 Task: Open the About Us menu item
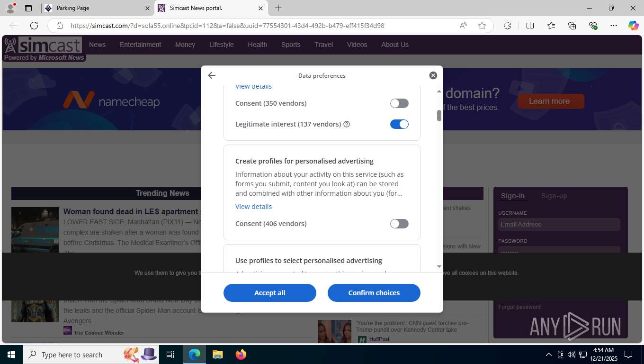point(394,45)
